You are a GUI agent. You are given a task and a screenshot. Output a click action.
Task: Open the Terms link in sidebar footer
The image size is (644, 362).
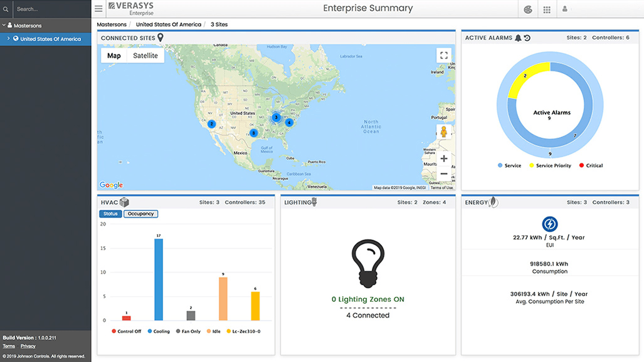[9, 346]
